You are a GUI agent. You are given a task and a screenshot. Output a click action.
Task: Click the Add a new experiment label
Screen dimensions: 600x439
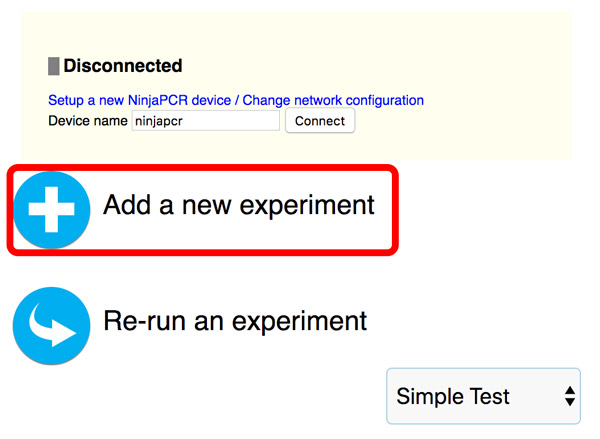(x=239, y=205)
